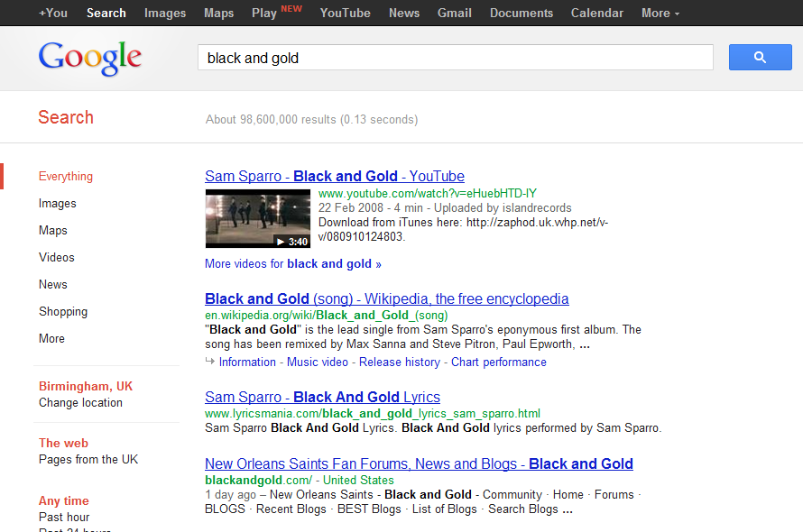The height and width of the screenshot is (532, 803).
Task: Open Documents from the top bar
Action: coord(521,13)
